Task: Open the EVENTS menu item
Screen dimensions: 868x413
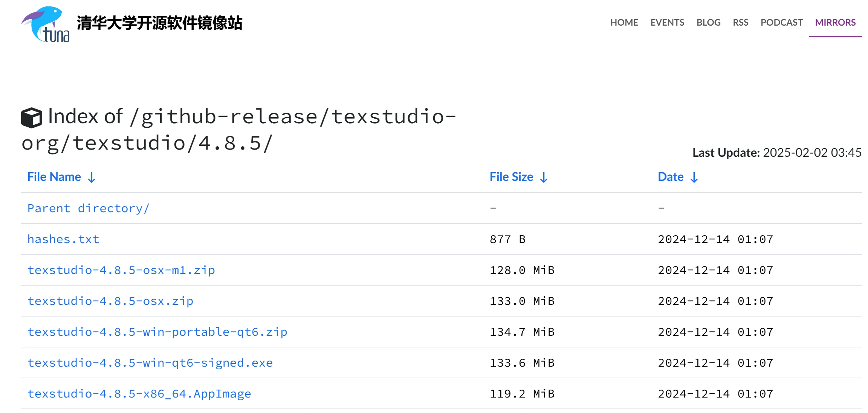Action: pyautogui.click(x=667, y=23)
